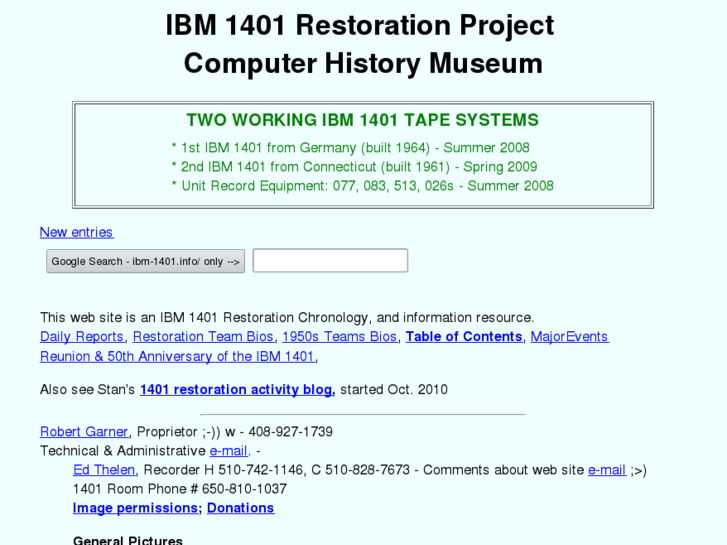Open the Table of Contents link

point(464,337)
